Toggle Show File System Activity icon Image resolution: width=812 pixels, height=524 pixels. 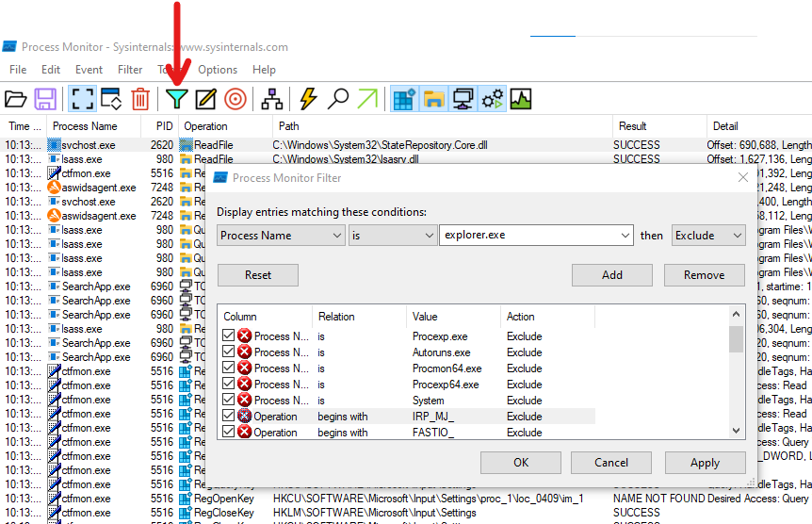433,99
